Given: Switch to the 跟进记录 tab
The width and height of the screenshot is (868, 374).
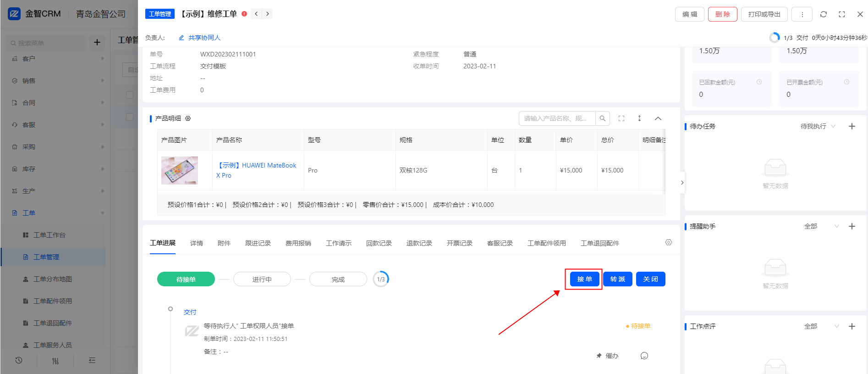Looking at the screenshot, I should pyautogui.click(x=258, y=243).
